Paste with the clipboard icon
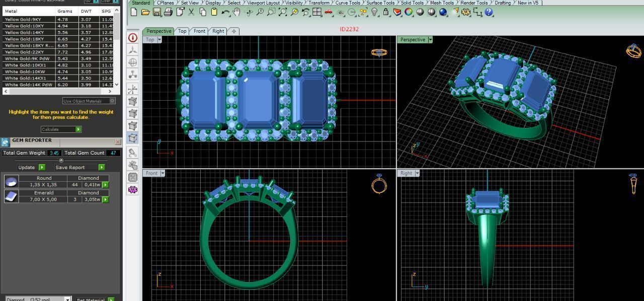This screenshot has width=644, height=301. click(214, 12)
